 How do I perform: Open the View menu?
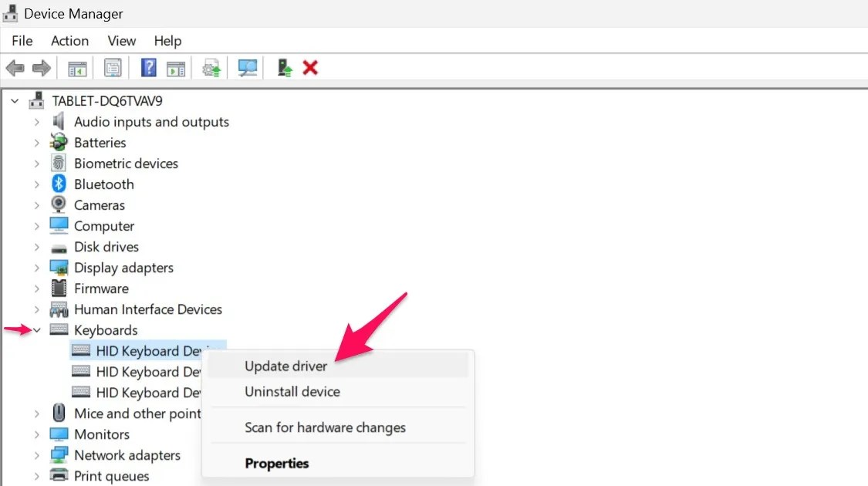pos(121,41)
